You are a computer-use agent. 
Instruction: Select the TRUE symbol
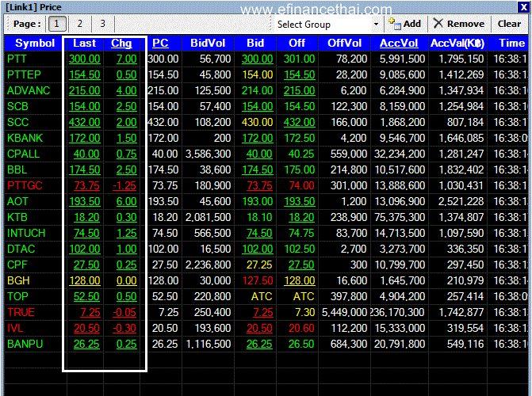point(21,313)
